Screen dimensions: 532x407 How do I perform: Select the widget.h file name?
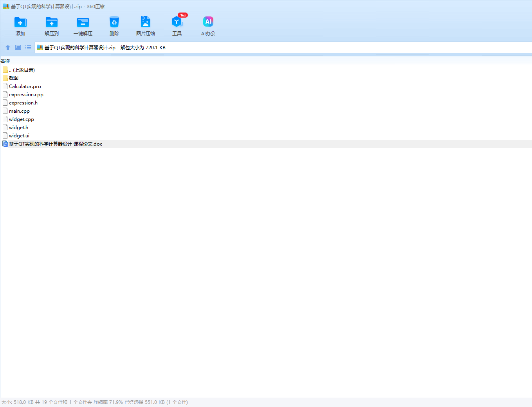tap(19, 128)
